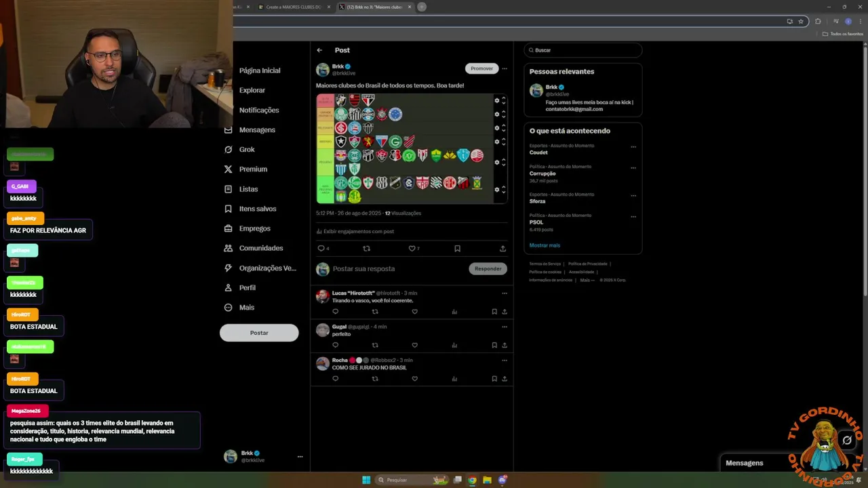Image resolution: width=868 pixels, height=488 pixels.
Task: Like Lucas Hirototft's reply
Action: (x=414, y=312)
